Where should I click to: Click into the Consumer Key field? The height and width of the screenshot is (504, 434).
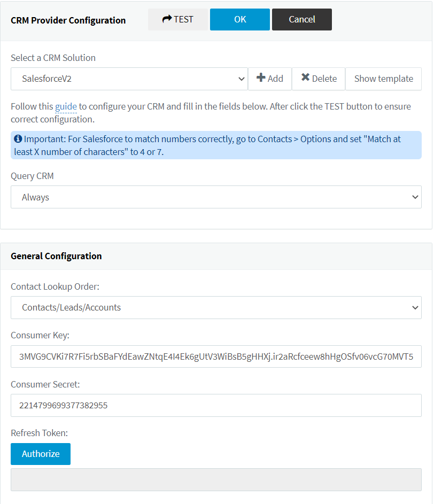tap(216, 356)
